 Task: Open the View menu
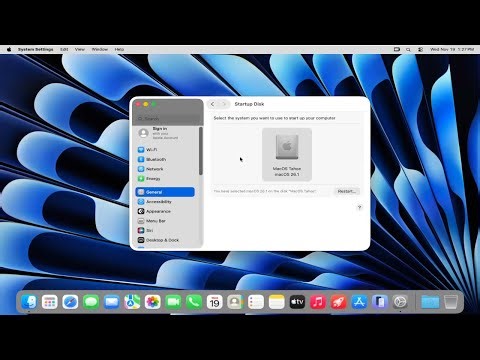tap(80, 49)
